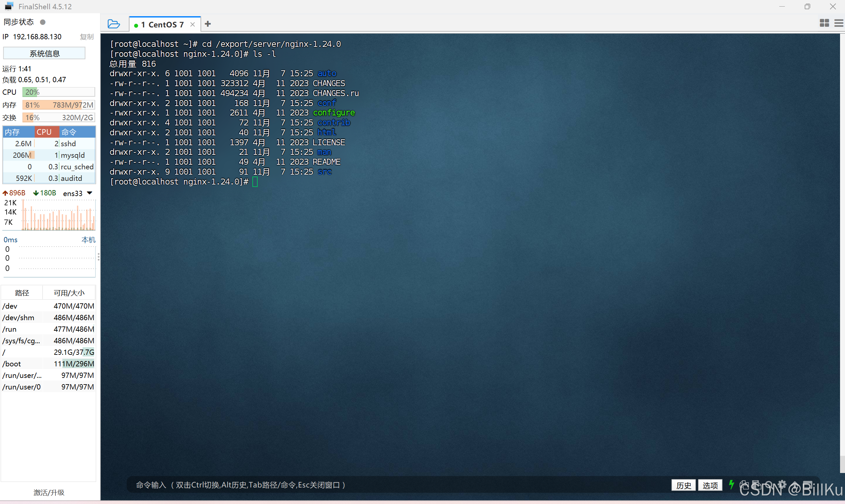Close the 1 CentOS 7 tab
The height and width of the screenshot is (504, 845).
point(193,24)
